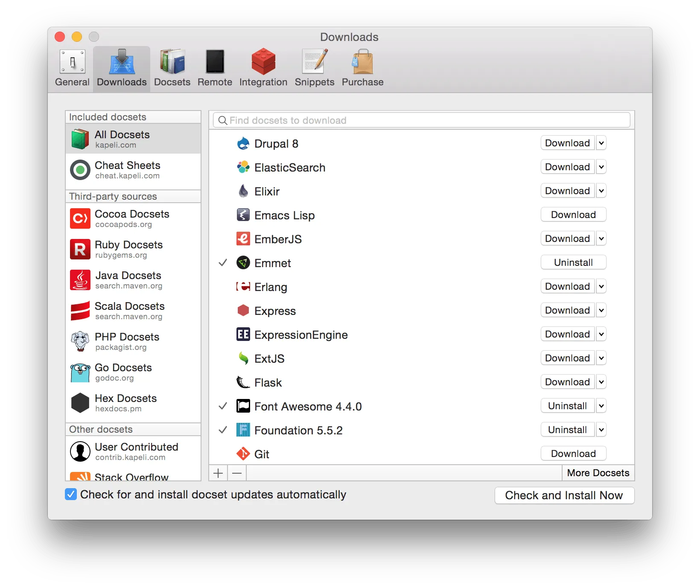Open the General preferences tab
Viewport: 700px width, 588px height.
[x=72, y=68]
